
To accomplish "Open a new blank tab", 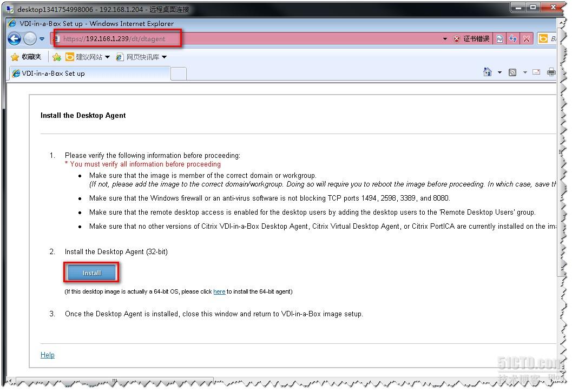I will (179, 74).
